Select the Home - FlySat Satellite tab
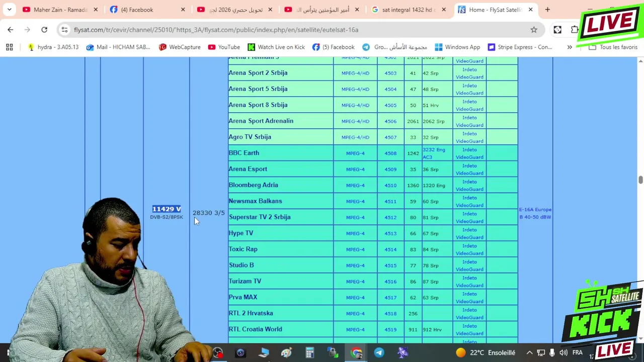Viewport: 644px width, 362px height. (495, 10)
